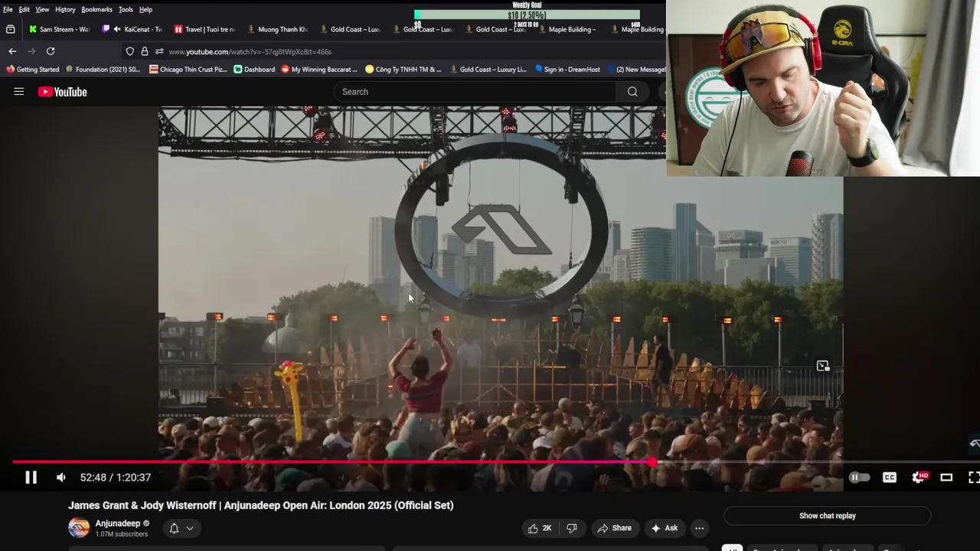
Task: Click the 1.07M subscribers text
Action: pos(122,534)
